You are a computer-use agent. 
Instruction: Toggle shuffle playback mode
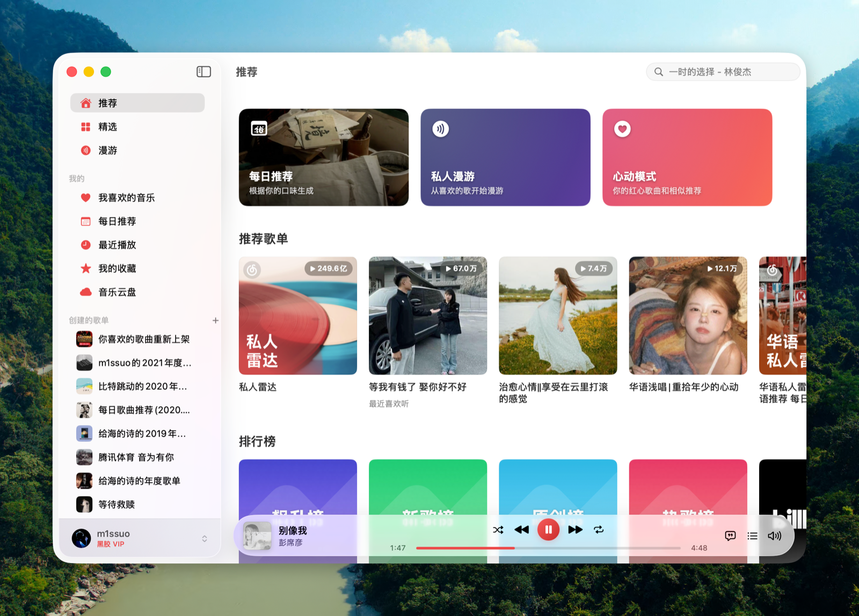498,530
